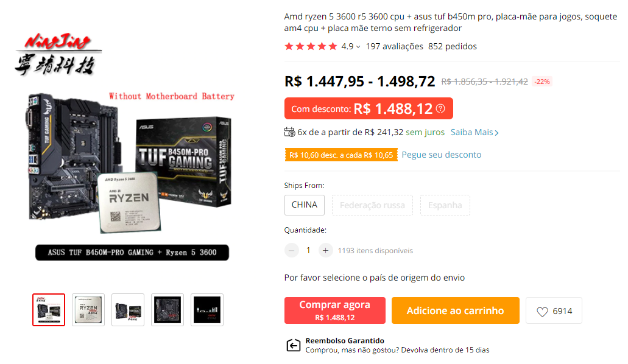628x364 pixels.
Task: Click the installment calendar icon
Action: point(289,132)
